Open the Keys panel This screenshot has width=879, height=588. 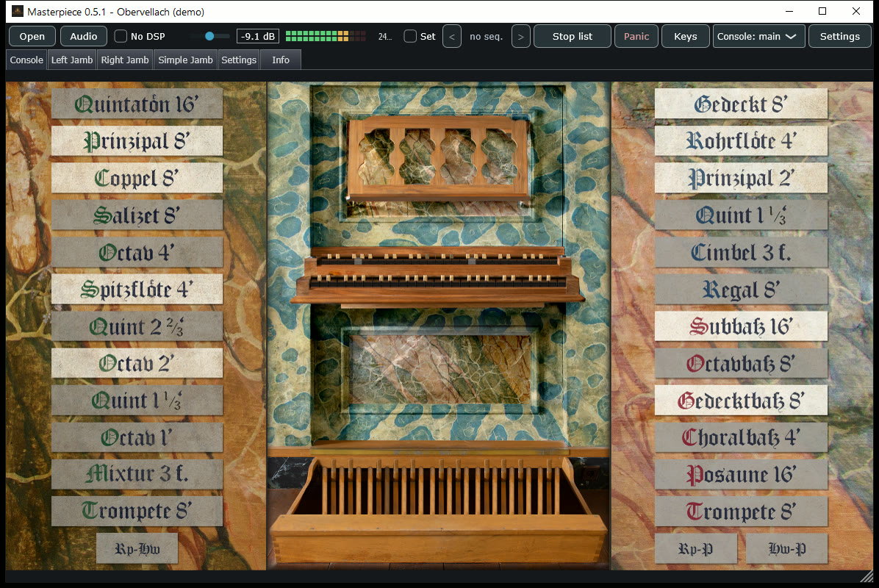686,37
